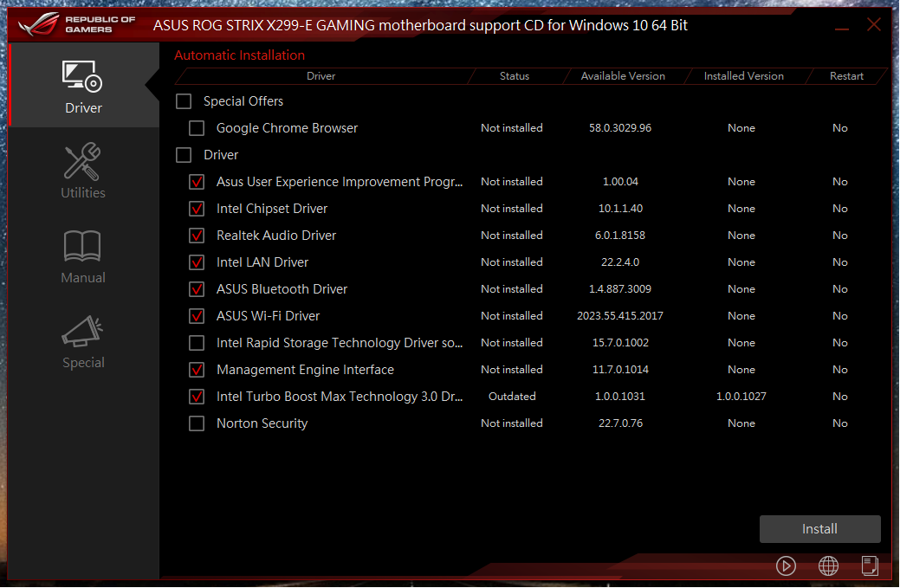Click available version 58.0.3029.96

click(620, 128)
